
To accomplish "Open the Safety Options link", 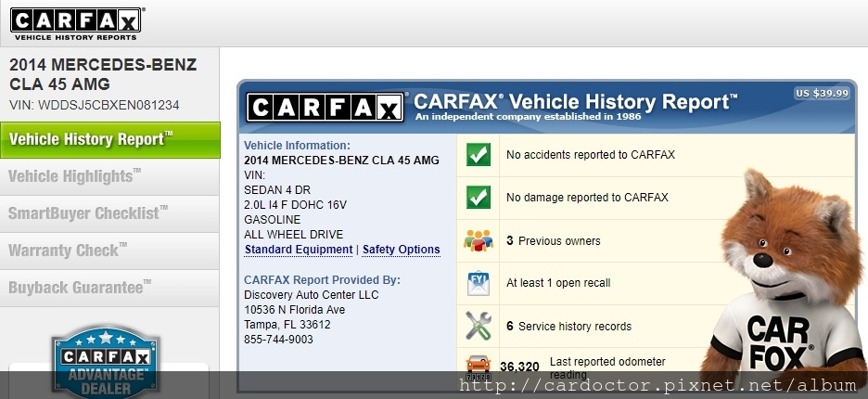I will pos(402,250).
